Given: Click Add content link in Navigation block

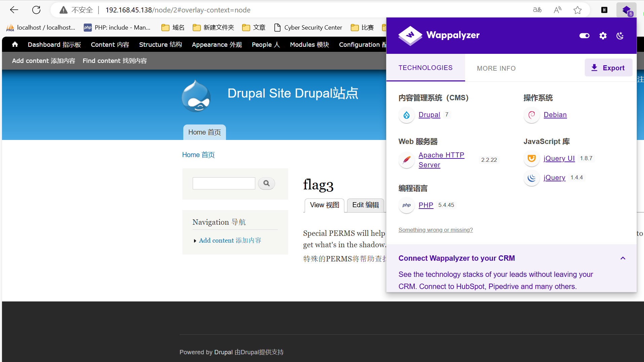Looking at the screenshot, I should tap(230, 241).
